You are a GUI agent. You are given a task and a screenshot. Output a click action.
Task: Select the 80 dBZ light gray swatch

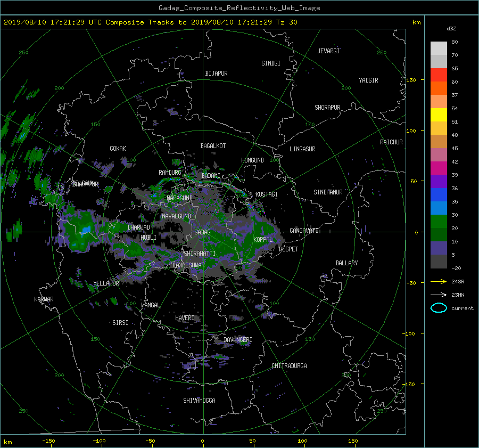pos(439,48)
